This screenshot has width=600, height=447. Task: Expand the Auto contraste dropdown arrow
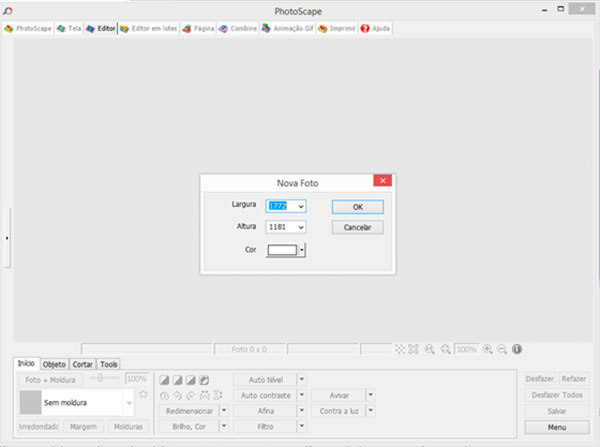[302, 395]
